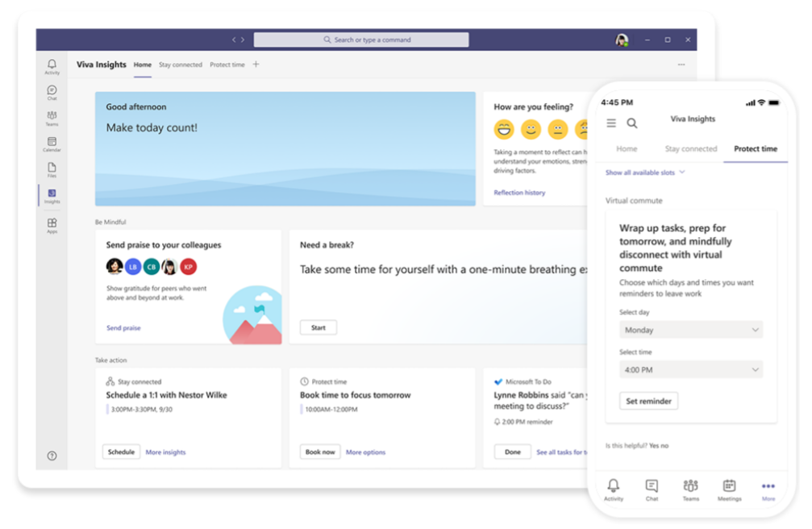Select the LB colleague avatar
Viewport: 812px width, 529px height.
pyautogui.click(x=133, y=266)
